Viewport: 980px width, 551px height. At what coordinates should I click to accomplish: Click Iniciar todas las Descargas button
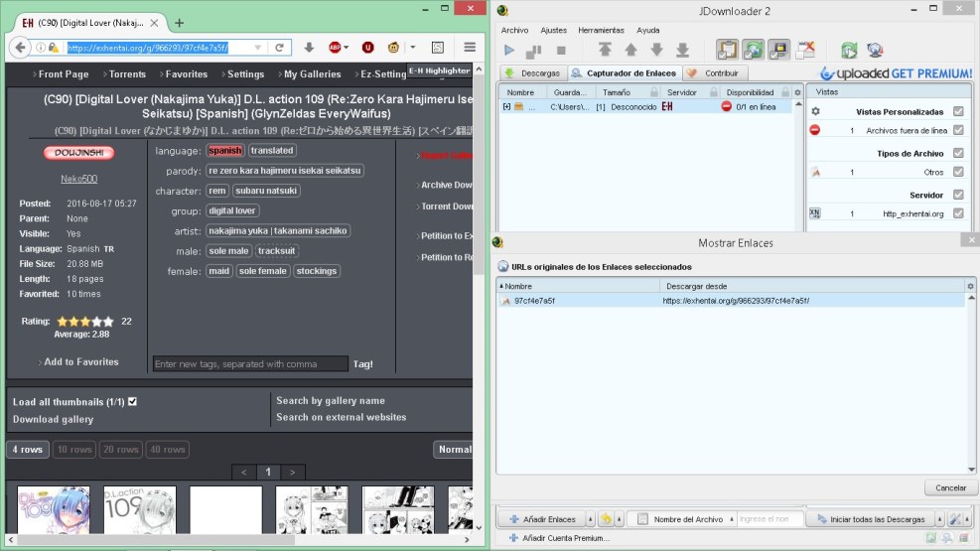(x=876, y=519)
